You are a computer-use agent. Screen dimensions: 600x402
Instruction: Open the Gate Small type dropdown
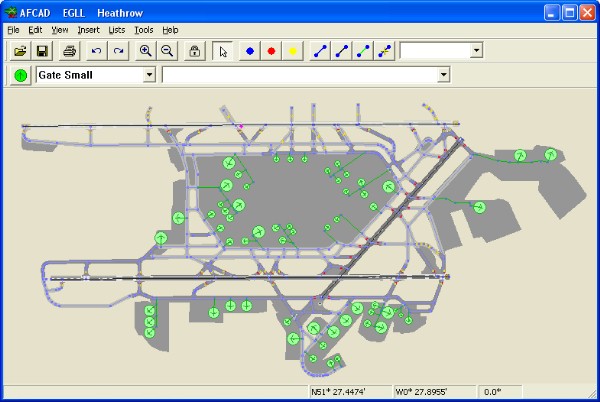(150, 75)
